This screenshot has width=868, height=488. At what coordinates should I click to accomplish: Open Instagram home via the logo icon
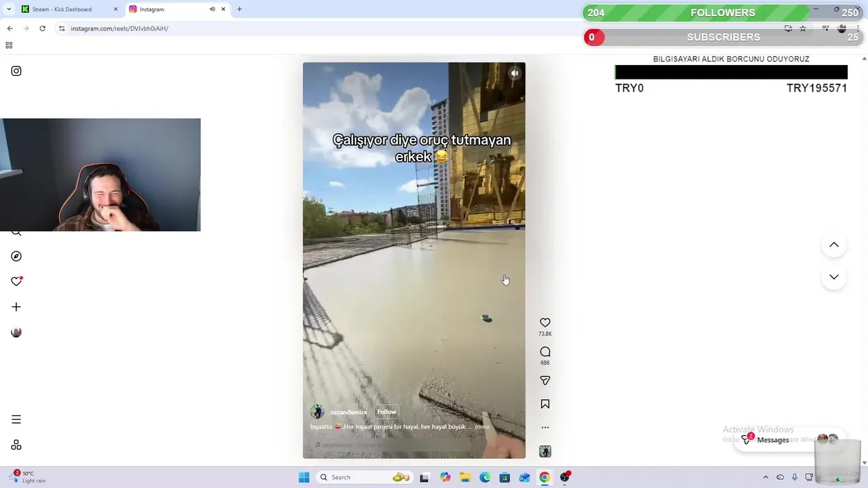point(16,71)
